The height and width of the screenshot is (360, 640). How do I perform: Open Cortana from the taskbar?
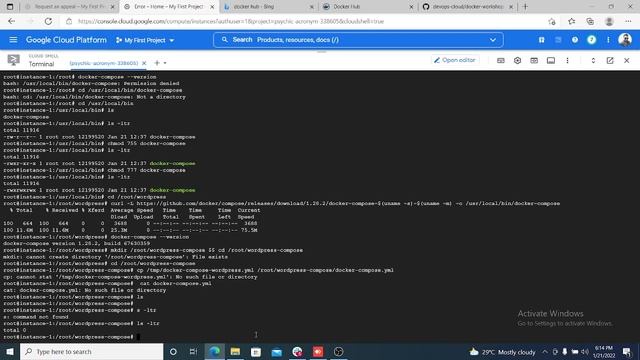click(x=173, y=351)
